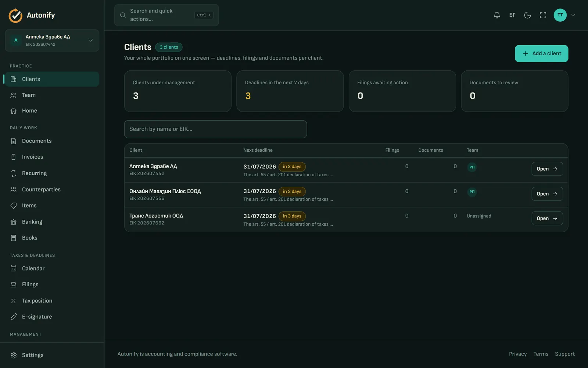
Task: Click РП team avatar for Онлайн Магазин Плюс
Action: (472, 192)
